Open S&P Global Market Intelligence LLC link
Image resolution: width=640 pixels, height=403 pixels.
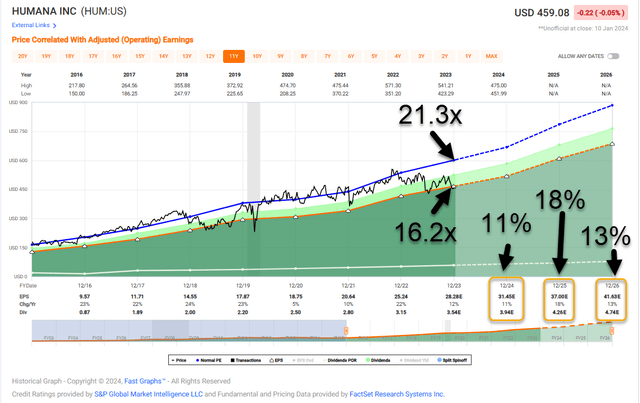tap(149, 394)
